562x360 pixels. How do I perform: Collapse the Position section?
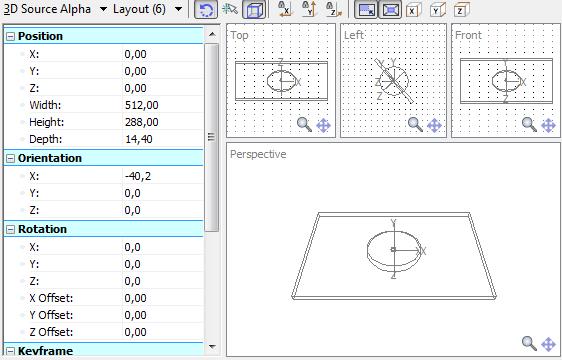click(x=10, y=36)
